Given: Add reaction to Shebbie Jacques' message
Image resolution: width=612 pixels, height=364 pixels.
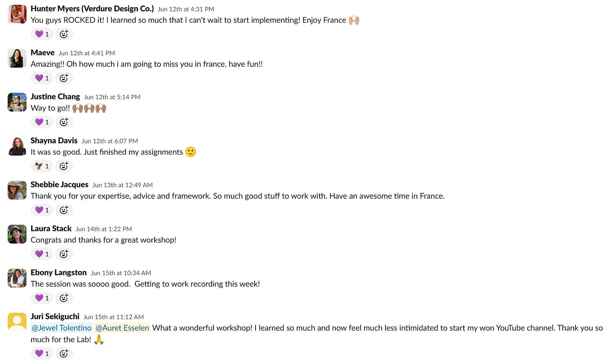Looking at the screenshot, I should 64,210.
